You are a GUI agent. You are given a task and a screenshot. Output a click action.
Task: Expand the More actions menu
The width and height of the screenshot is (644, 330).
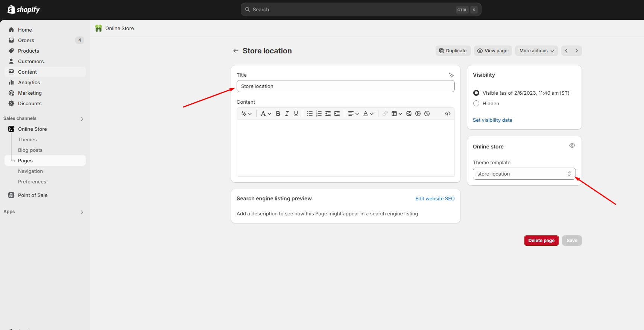tap(536, 51)
